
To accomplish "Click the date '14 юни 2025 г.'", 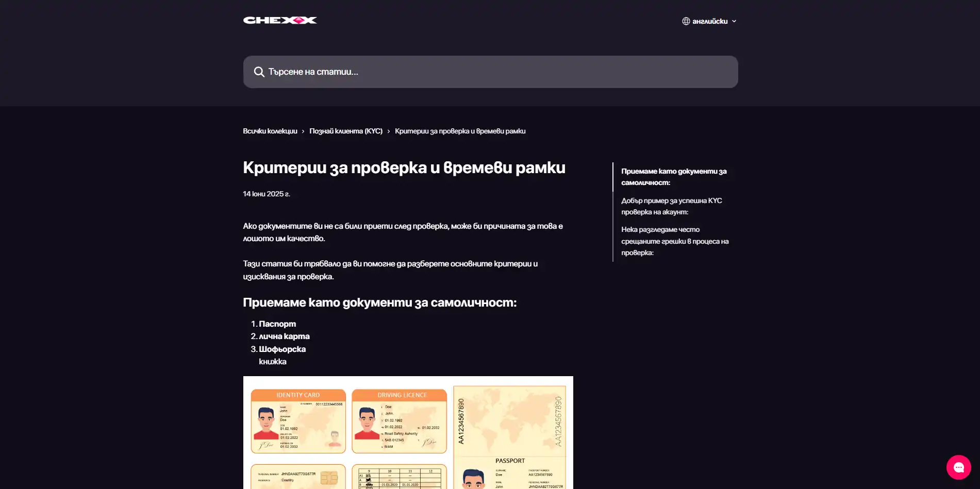I will (x=267, y=194).
